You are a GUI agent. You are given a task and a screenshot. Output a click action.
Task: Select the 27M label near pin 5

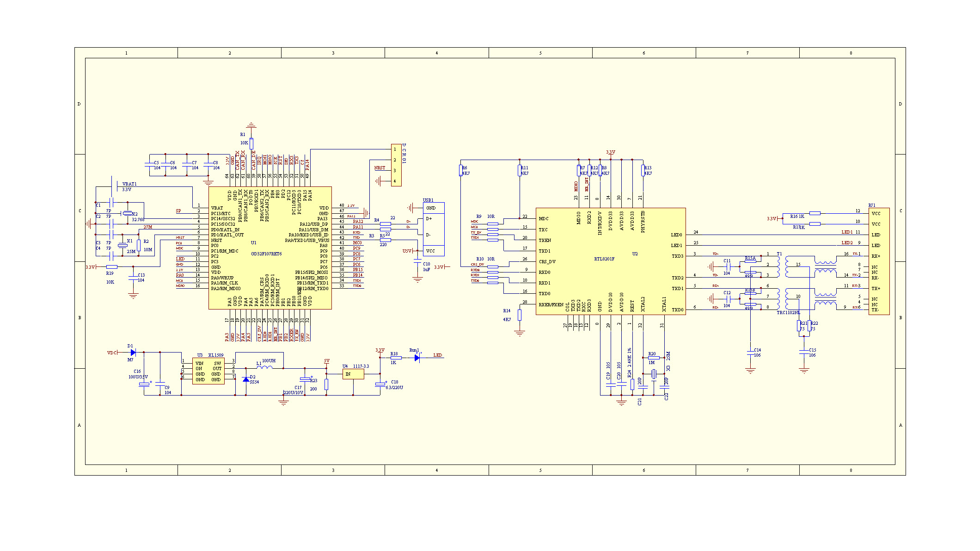(147, 227)
